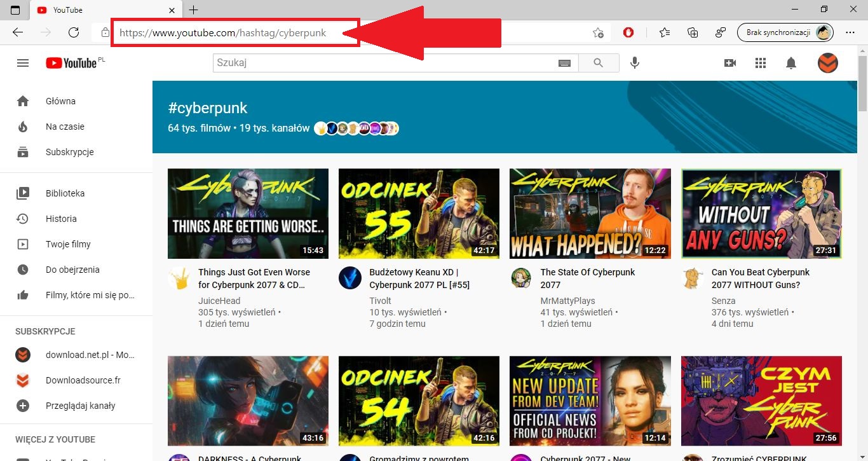
Task: Open title Things Just Got Even Worse
Action: pos(254,279)
